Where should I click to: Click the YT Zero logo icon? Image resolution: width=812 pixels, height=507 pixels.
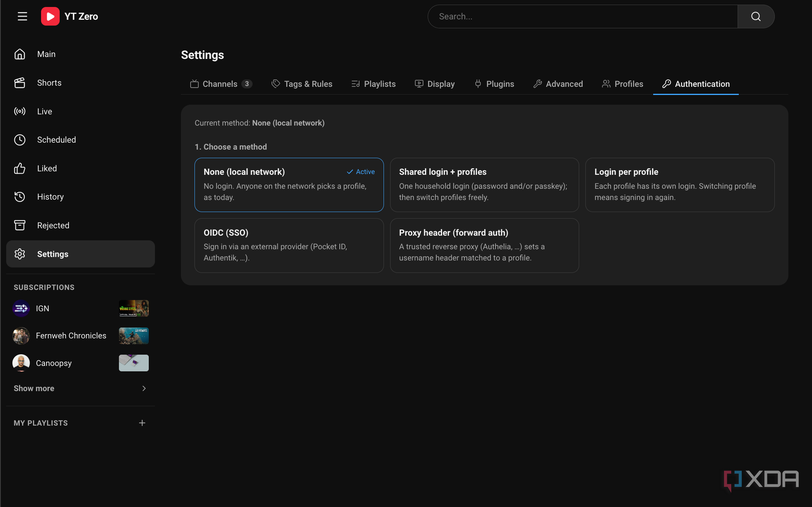click(x=50, y=16)
